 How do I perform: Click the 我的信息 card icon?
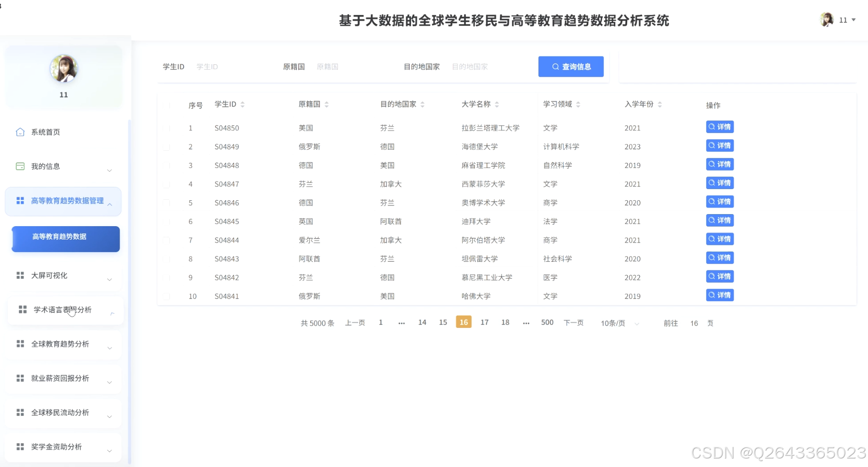(x=20, y=166)
